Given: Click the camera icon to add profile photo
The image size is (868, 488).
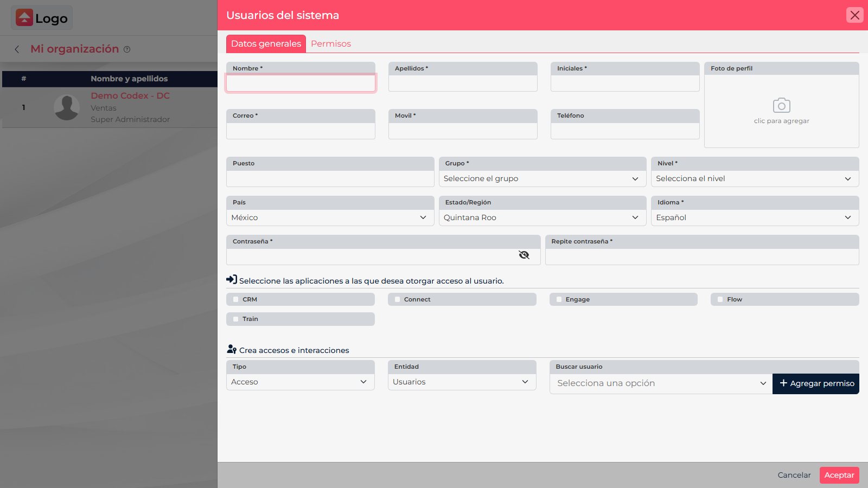Looking at the screenshot, I should click(x=781, y=105).
